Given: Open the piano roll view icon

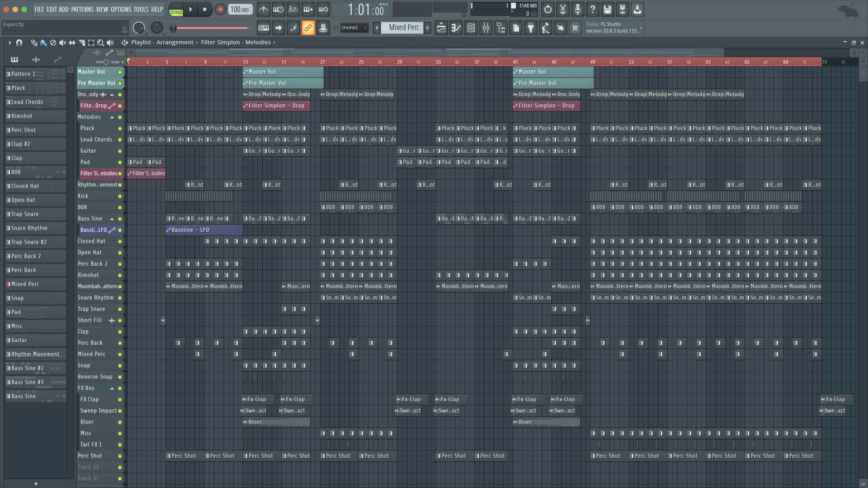Looking at the screenshot, I should point(456,28).
